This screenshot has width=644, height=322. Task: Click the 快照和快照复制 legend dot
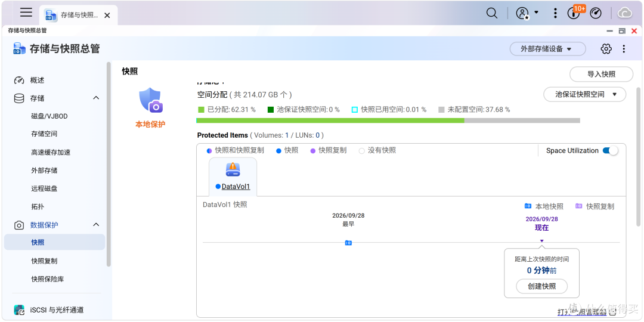pyautogui.click(x=210, y=151)
